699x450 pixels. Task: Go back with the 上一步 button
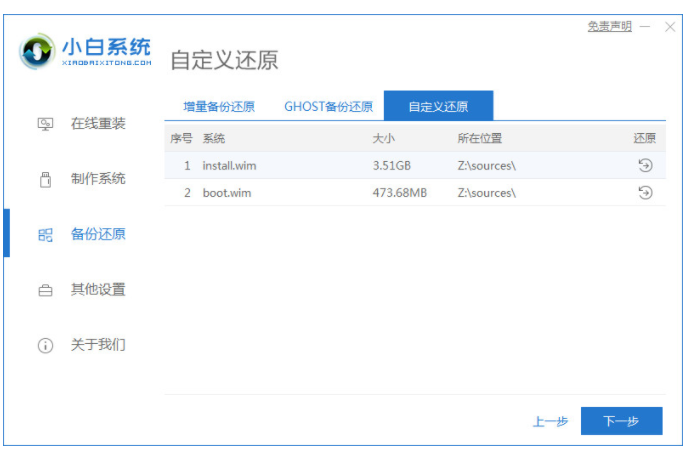click(550, 421)
